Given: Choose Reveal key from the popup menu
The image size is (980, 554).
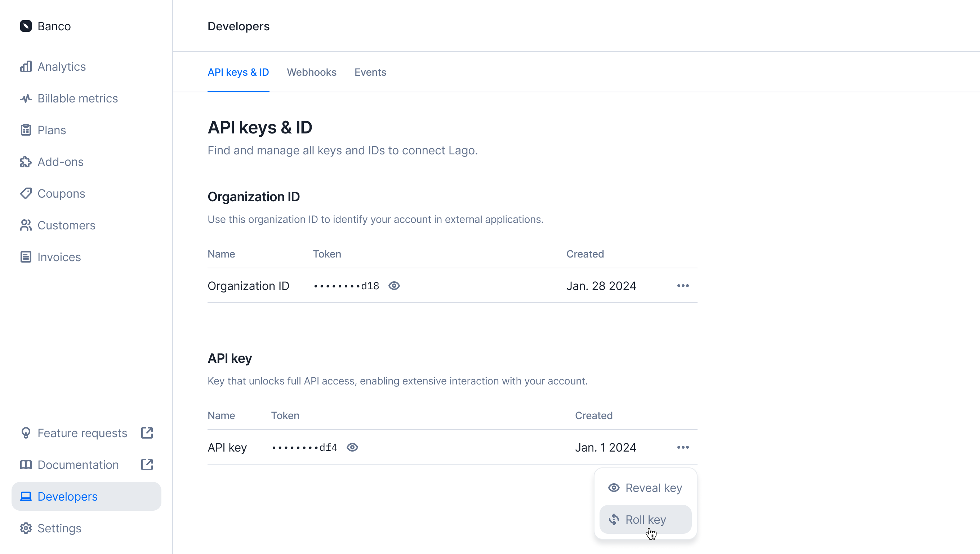Looking at the screenshot, I should pyautogui.click(x=645, y=488).
